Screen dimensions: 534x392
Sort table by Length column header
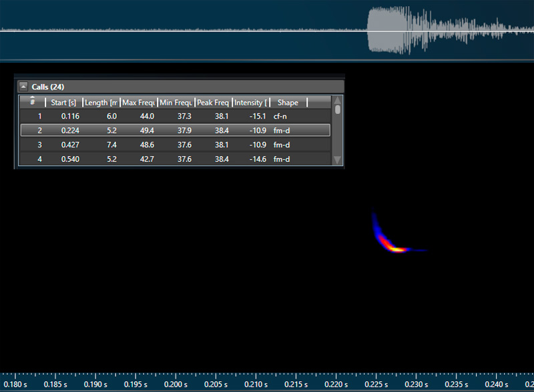click(x=101, y=103)
